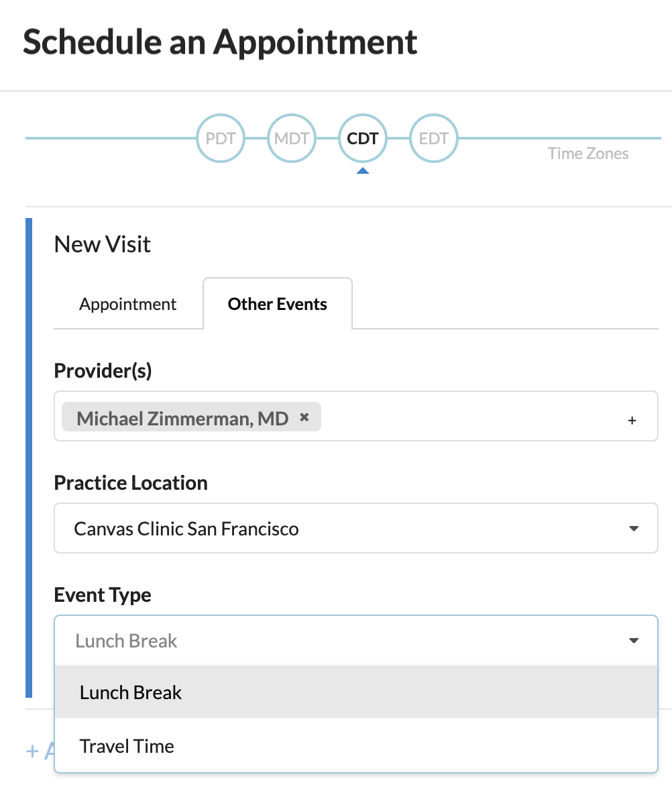The image size is (672, 785).
Task: Click the selected CDT time zone circle
Action: coord(362,139)
